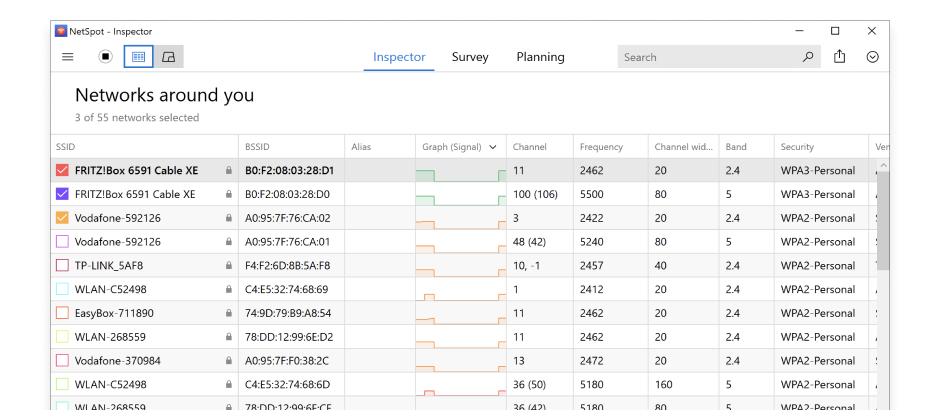Open the circled chevron dropdown menu
Image resolution: width=940 pixels, height=410 pixels.
click(x=873, y=57)
